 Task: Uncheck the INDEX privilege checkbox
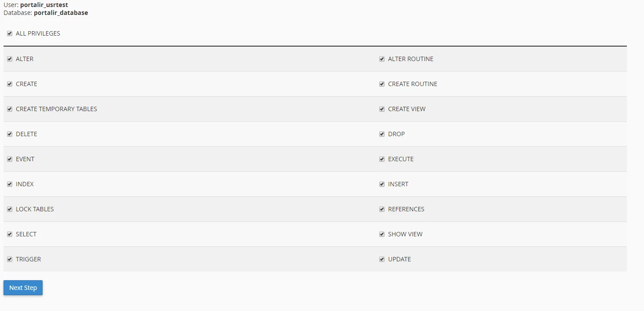[x=10, y=184]
